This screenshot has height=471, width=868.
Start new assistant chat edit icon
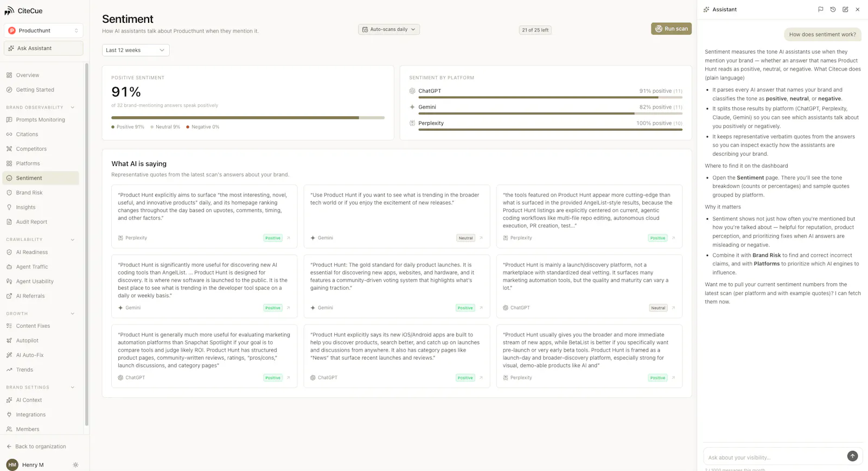coord(845,10)
